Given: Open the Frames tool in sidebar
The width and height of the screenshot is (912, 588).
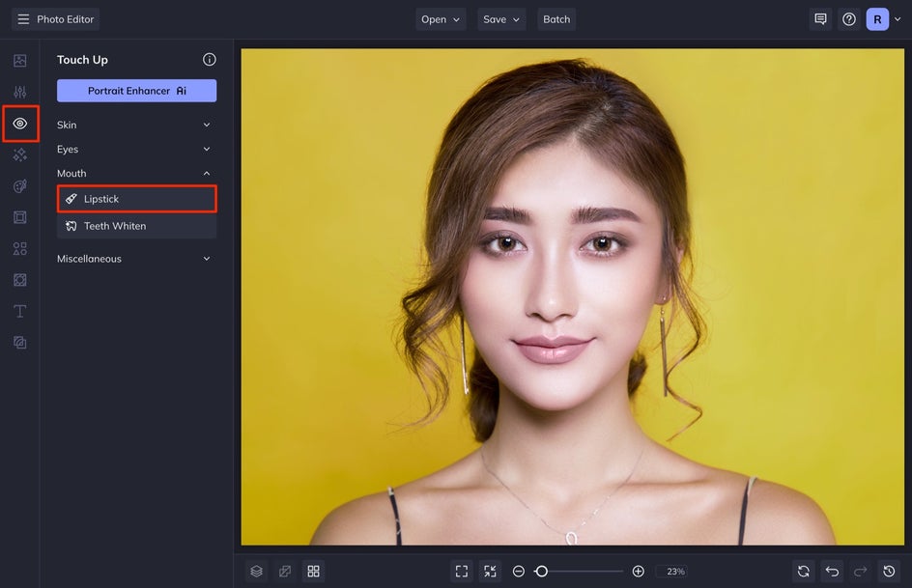Looking at the screenshot, I should tap(19, 217).
